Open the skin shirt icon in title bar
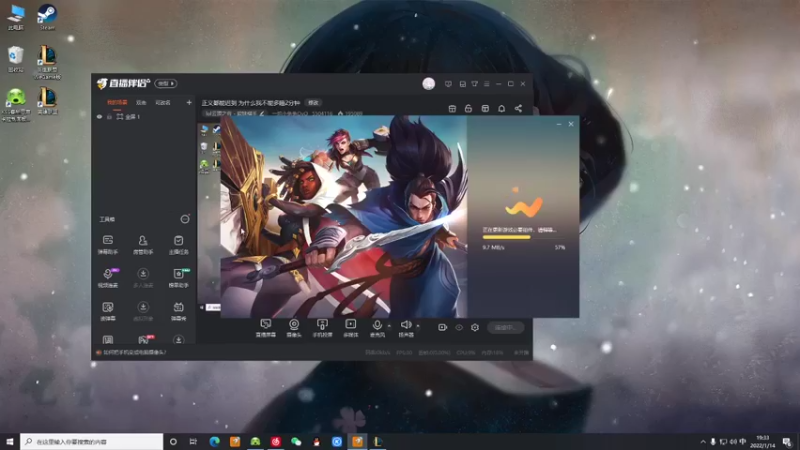 [474, 84]
